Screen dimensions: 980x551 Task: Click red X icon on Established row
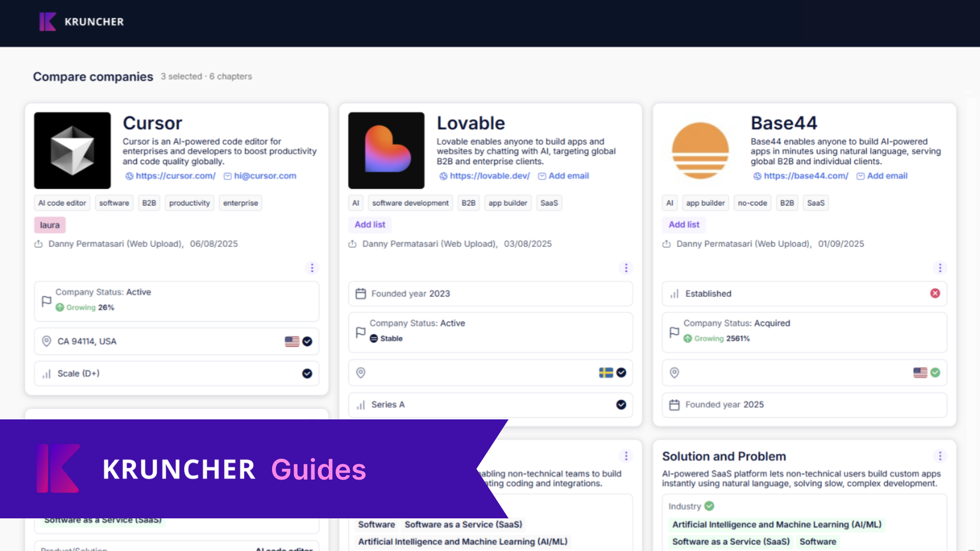pos(935,293)
